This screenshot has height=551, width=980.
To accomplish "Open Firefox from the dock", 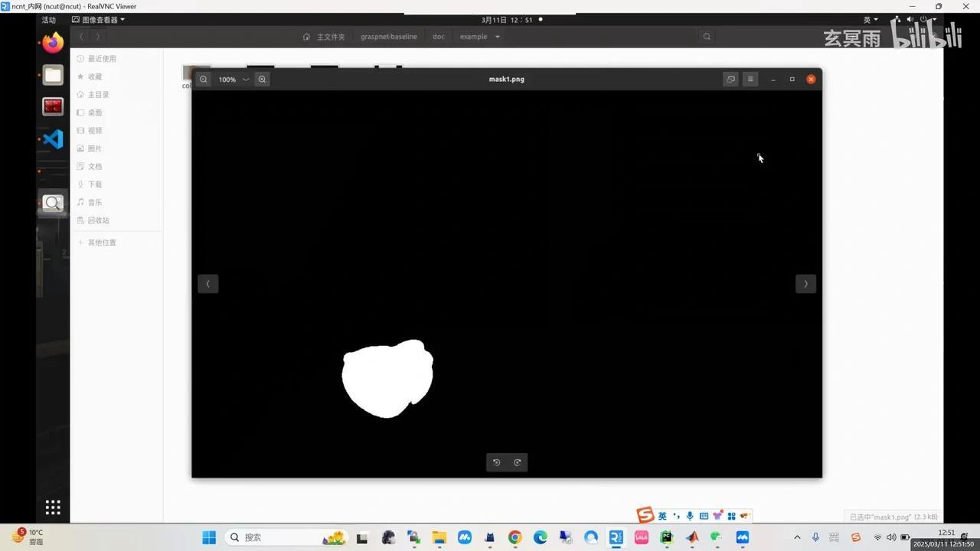I will point(52,43).
